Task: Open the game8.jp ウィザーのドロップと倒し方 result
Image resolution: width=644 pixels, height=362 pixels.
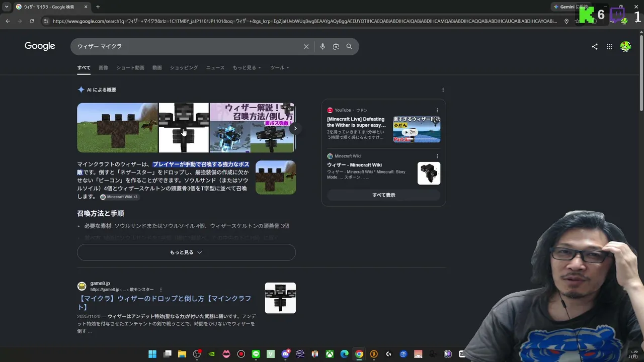Action: click(x=164, y=303)
